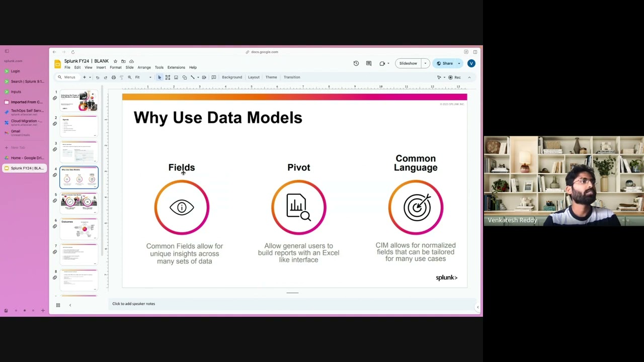644x362 pixels.
Task: Expand the Share options arrow
Action: tap(459, 63)
